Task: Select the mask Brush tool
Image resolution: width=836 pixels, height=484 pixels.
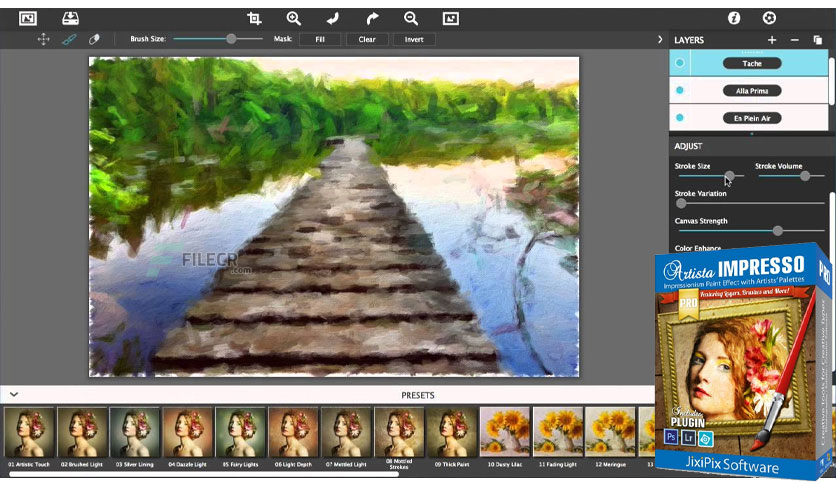Action: click(69, 39)
